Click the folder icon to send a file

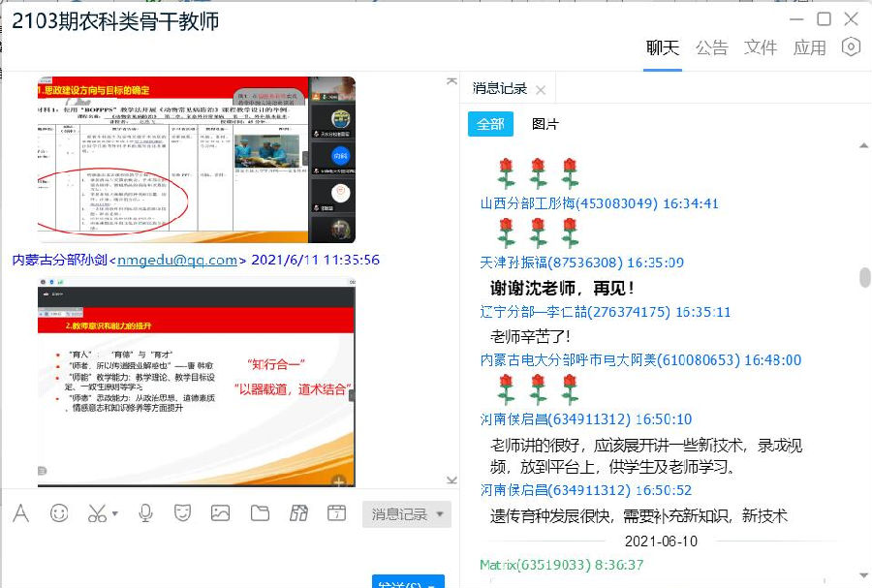click(260, 513)
